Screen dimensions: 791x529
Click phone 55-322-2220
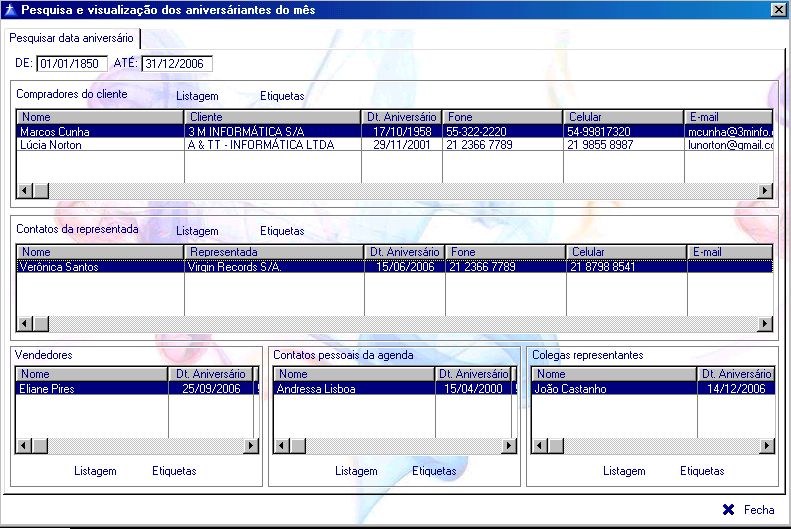point(502,132)
